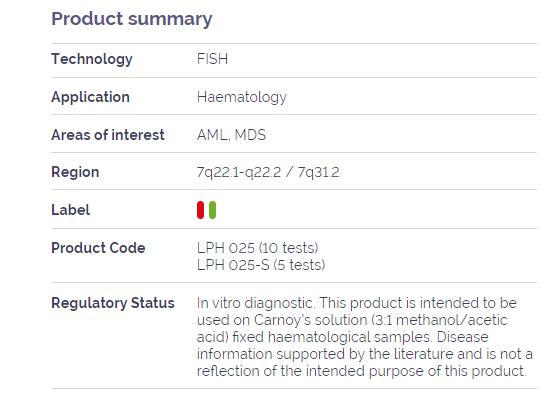
Task: Select product code LPH 025-S (5 tests)
Action: click(261, 265)
